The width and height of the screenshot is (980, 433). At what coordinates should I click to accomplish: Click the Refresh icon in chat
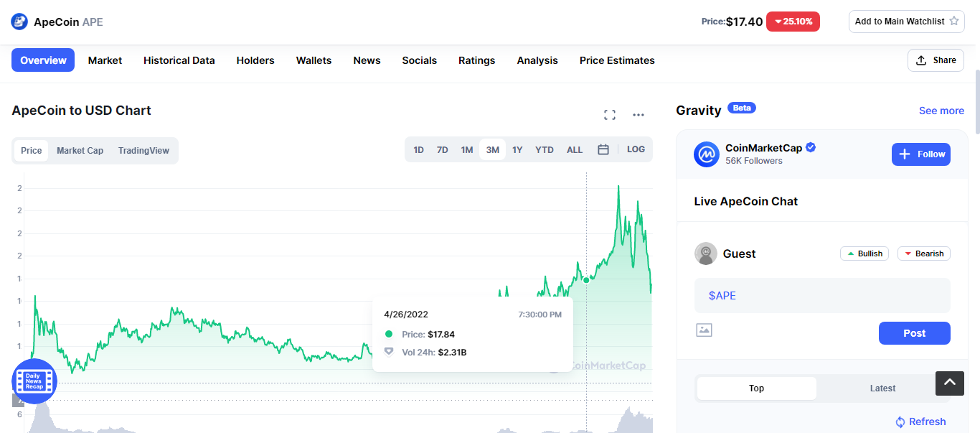pyautogui.click(x=900, y=422)
